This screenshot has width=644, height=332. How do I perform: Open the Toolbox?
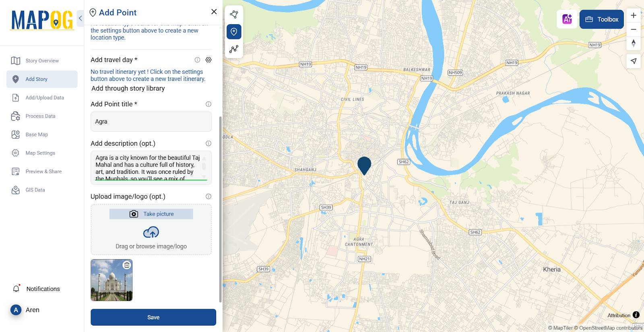point(602,19)
